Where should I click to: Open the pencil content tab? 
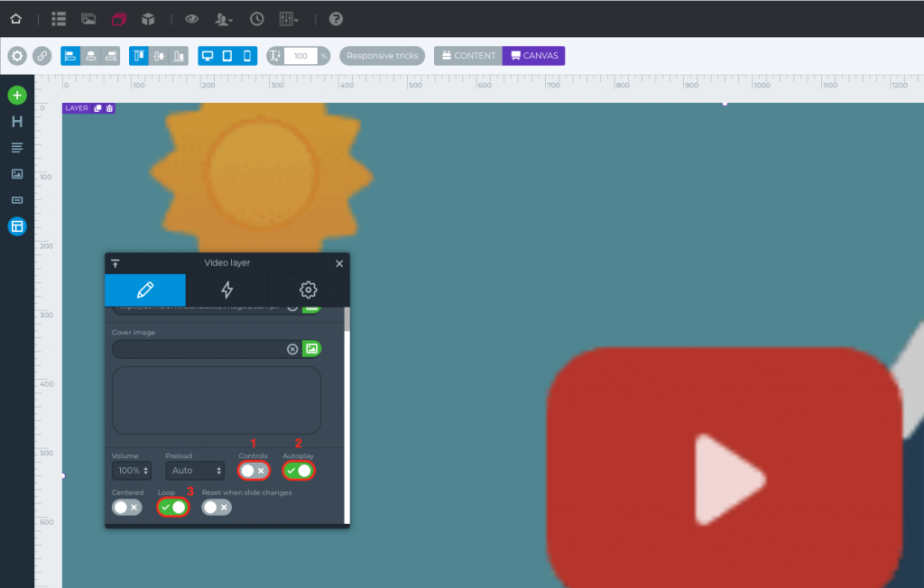pos(145,289)
